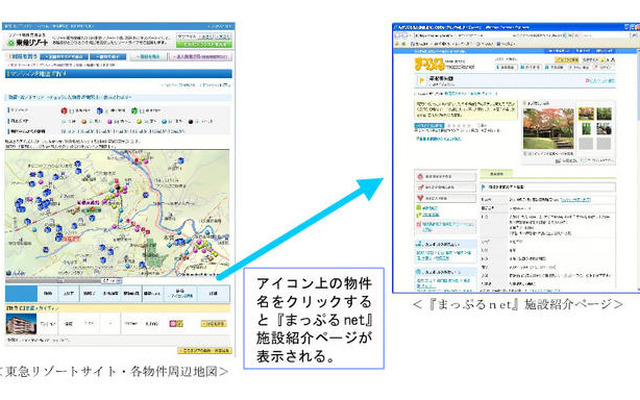Toggle the yellow ball facility checkbox

click(x=145, y=122)
